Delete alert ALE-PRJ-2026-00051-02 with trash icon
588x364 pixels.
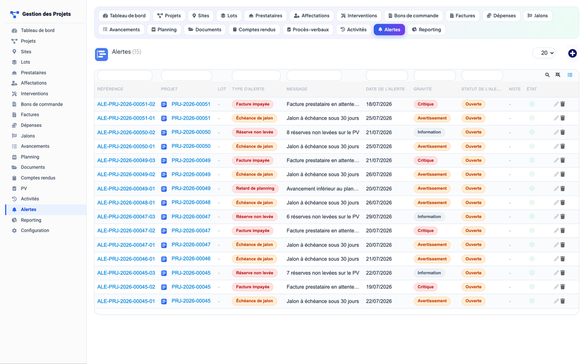coord(563,104)
